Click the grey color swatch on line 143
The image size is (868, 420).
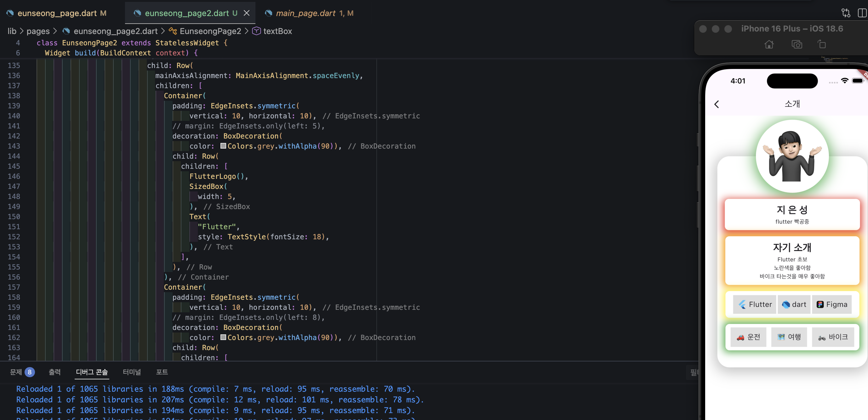click(x=223, y=146)
